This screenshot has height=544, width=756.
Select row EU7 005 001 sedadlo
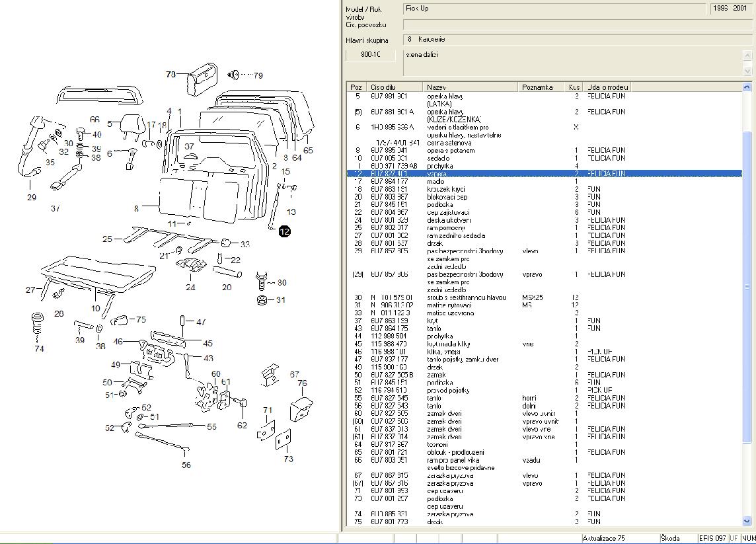tap(545, 158)
